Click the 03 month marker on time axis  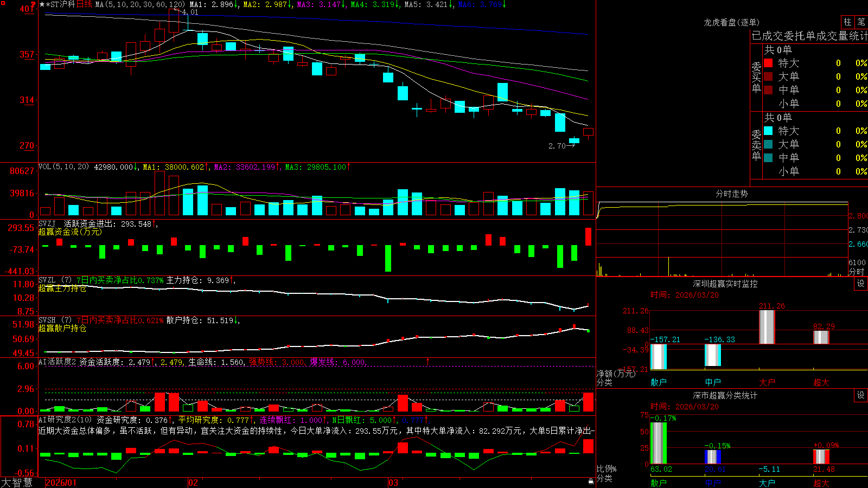[x=393, y=483]
